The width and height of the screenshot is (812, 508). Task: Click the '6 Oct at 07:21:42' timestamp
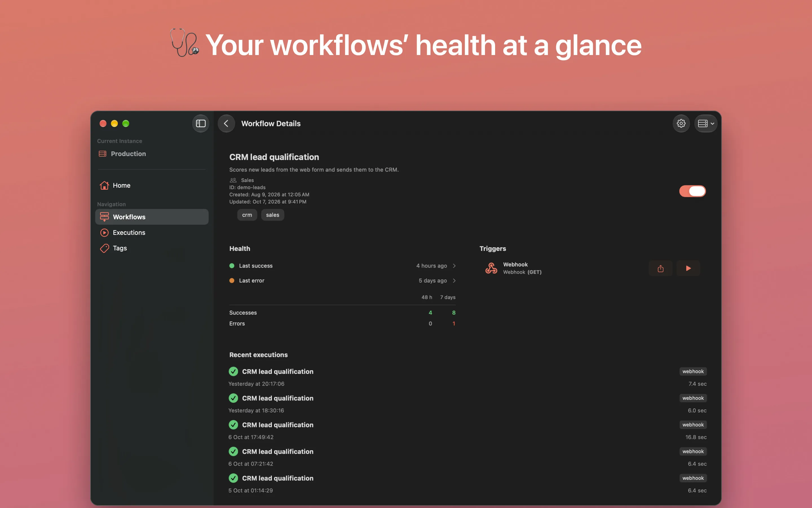coord(251,464)
